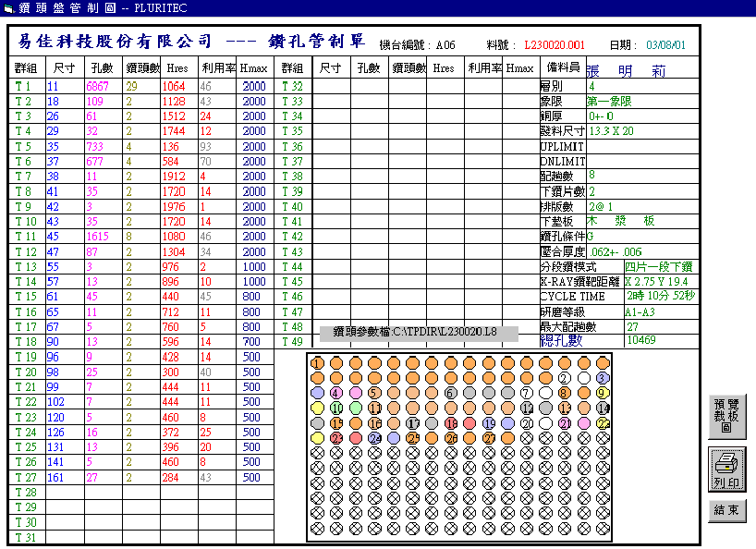Click the drilling mode value 四片一段下鑽
The image size is (756, 549).
659,266
